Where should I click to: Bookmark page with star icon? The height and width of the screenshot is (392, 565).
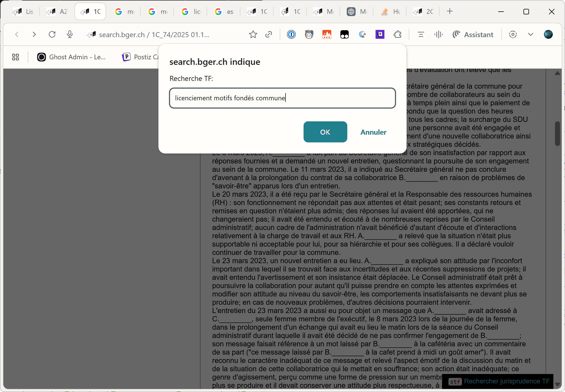tap(253, 34)
